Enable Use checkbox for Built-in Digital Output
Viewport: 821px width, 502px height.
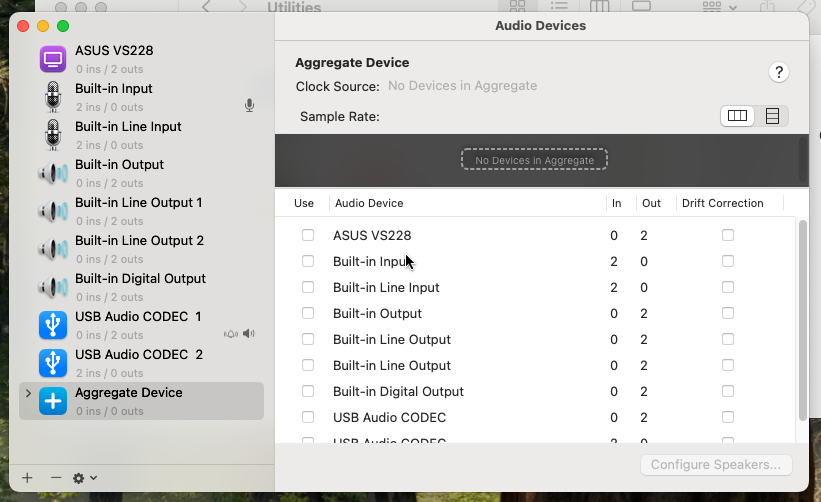308,391
